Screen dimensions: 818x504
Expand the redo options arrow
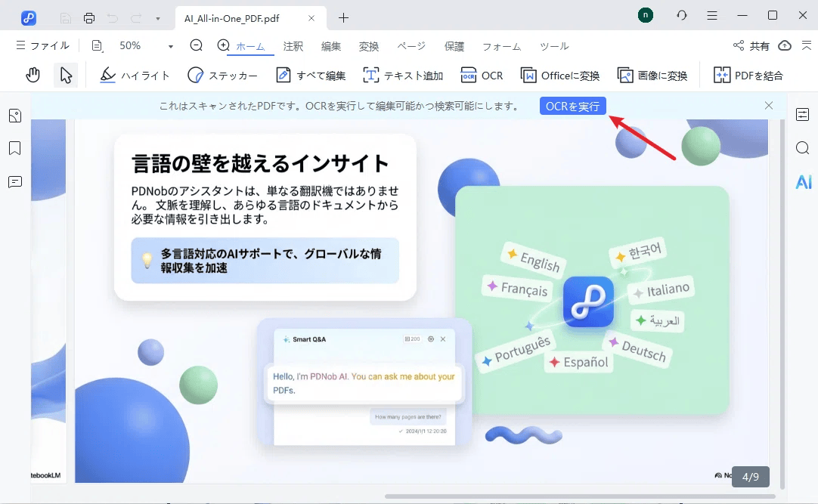pyautogui.click(x=156, y=17)
